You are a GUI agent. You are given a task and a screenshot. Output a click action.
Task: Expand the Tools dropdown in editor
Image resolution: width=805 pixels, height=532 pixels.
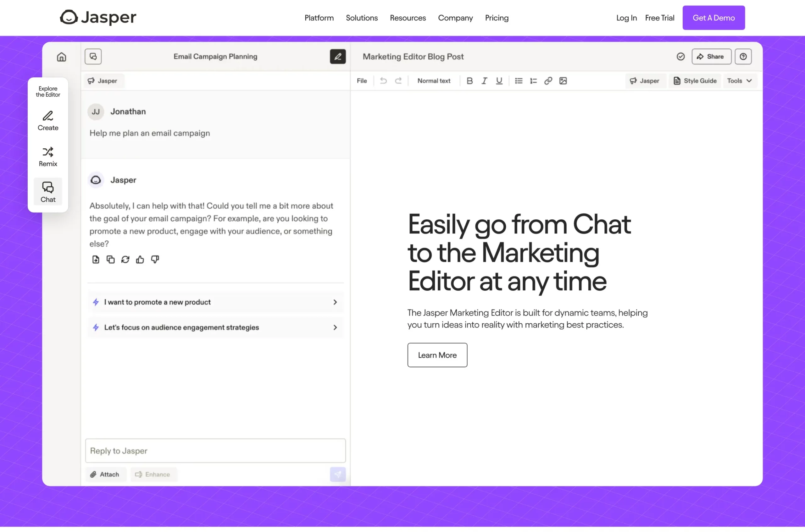click(x=738, y=81)
